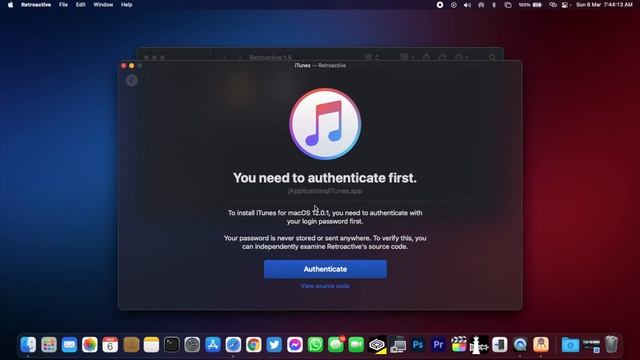Open Messages with the notification badge

[x=336, y=345]
